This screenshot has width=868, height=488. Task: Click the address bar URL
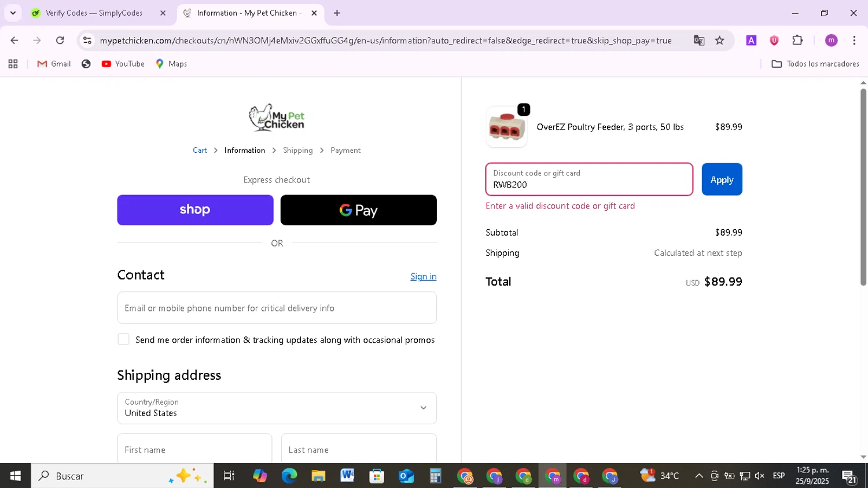pos(385,41)
